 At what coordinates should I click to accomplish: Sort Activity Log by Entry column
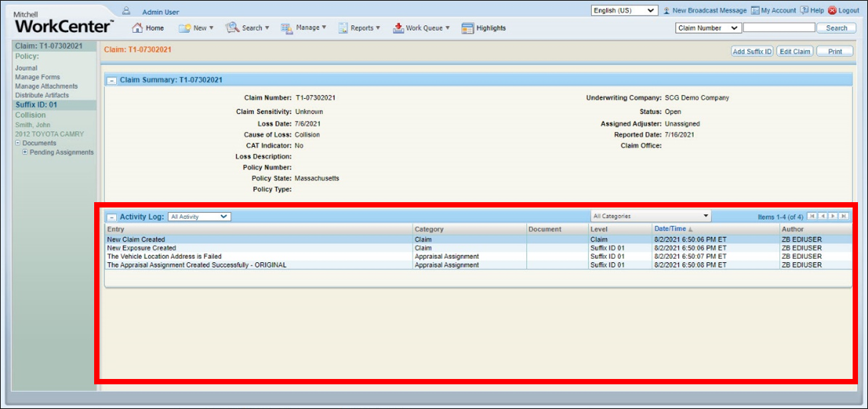258,229
